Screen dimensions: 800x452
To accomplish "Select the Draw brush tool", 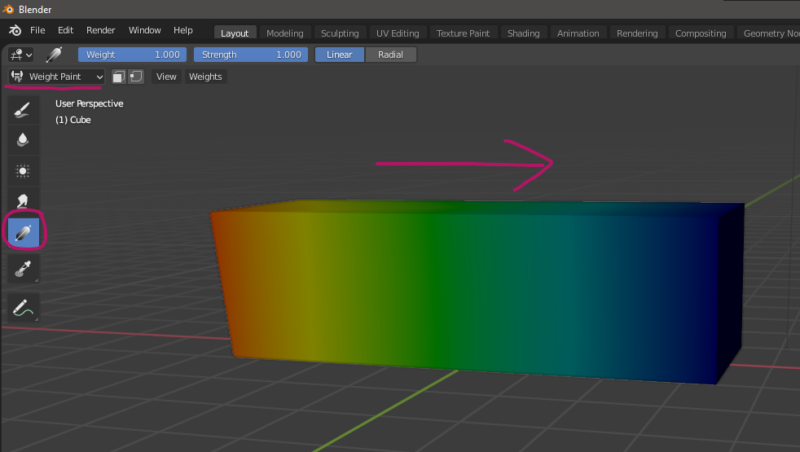I will [x=22, y=110].
